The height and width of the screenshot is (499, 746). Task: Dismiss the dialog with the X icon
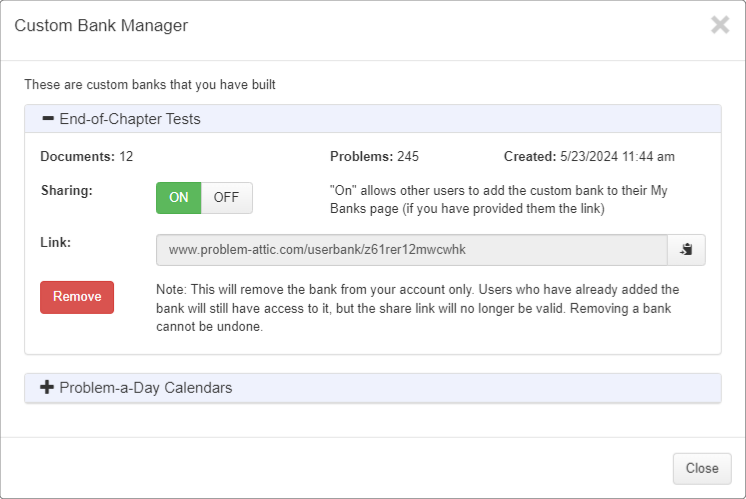coord(720,25)
